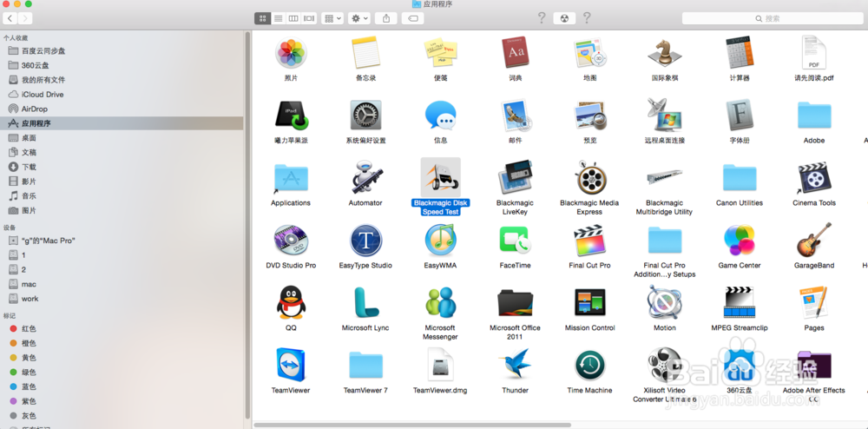Open the arrange-by grid dropdown
868x429 pixels.
(x=332, y=18)
